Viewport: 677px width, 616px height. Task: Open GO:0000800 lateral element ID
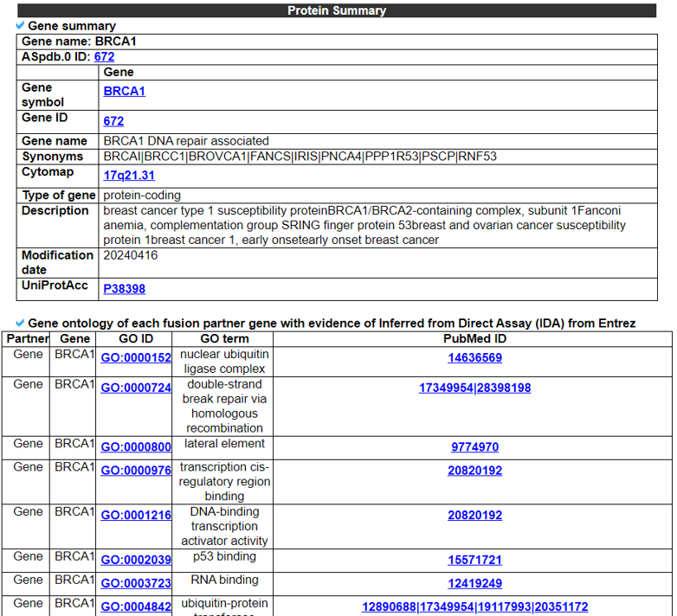tap(136, 447)
